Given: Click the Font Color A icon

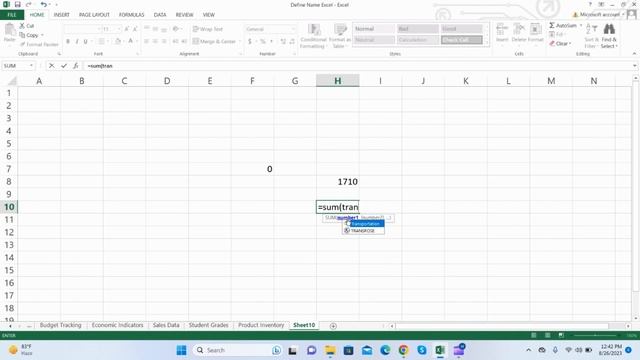Looking at the screenshot, I should coord(131,41).
